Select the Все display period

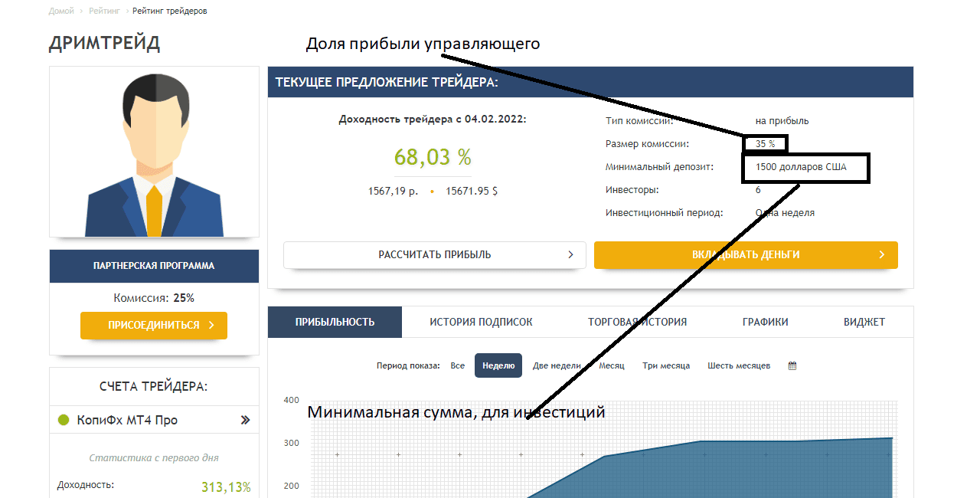[458, 366]
